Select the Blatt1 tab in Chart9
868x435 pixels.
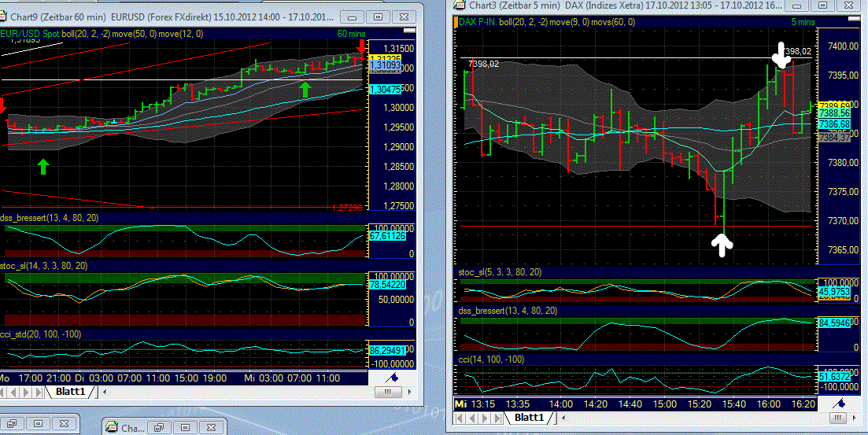tap(70, 392)
